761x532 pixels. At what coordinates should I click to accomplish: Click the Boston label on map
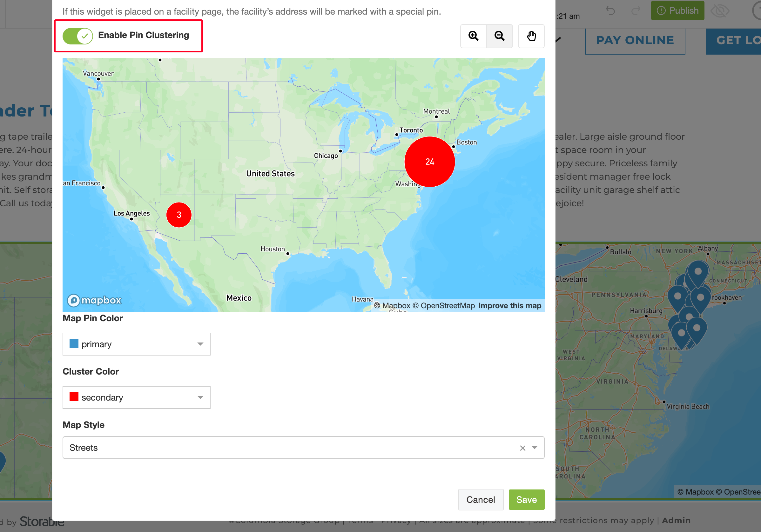click(x=467, y=142)
